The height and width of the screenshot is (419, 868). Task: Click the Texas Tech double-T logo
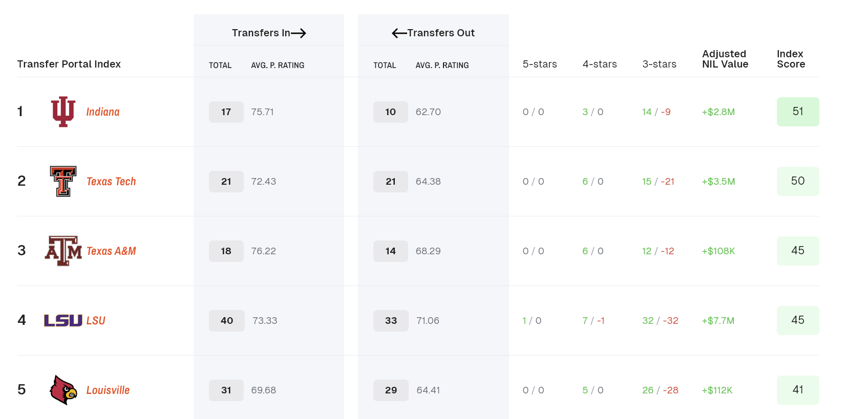(x=63, y=181)
